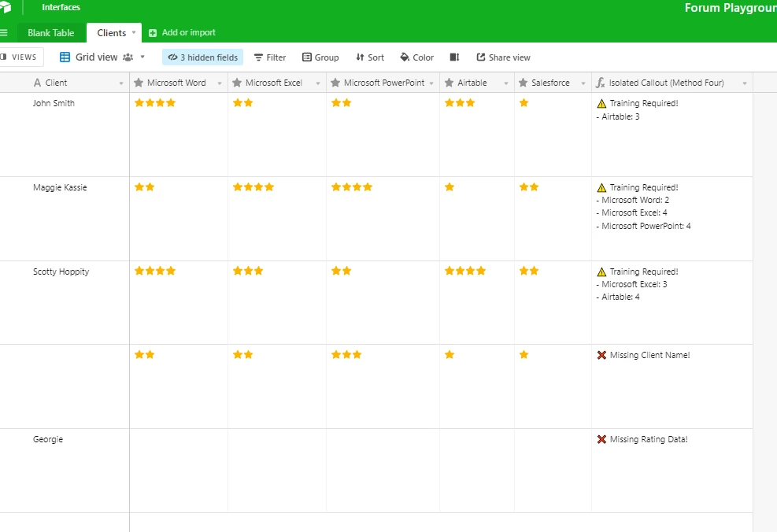Click the 'Microsoft PowerPoint: 4' callout line
Screen dimensions: 777x532
click(x=644, y=226)
